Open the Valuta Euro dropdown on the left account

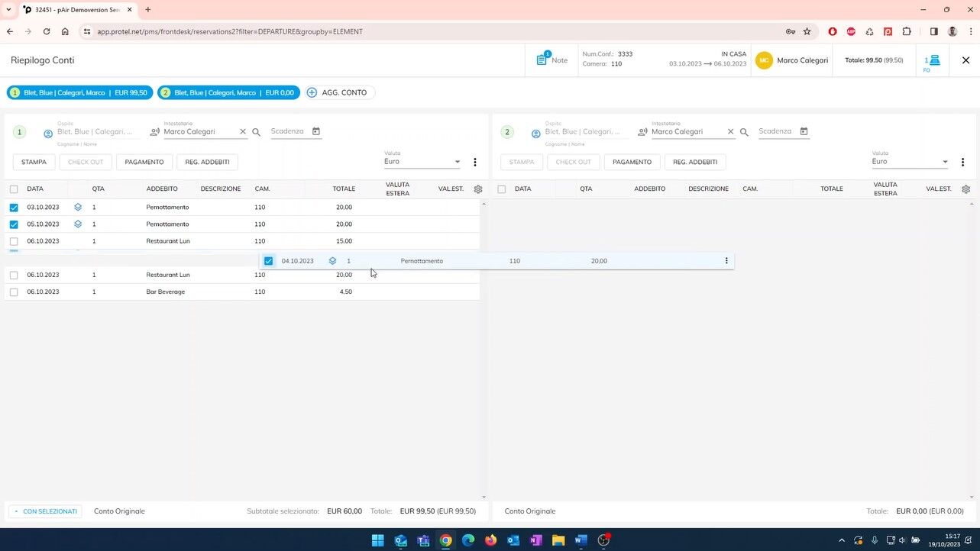tap(456, 162)
